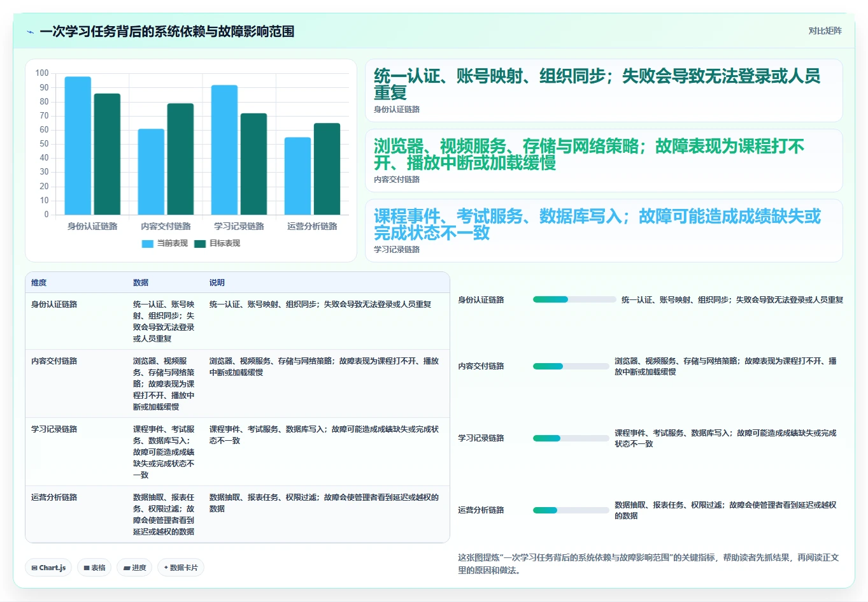868x602 pixels.
Task: Click the green 目标表现 bar for 运营分析链路
Action: (x=327, y=169)
